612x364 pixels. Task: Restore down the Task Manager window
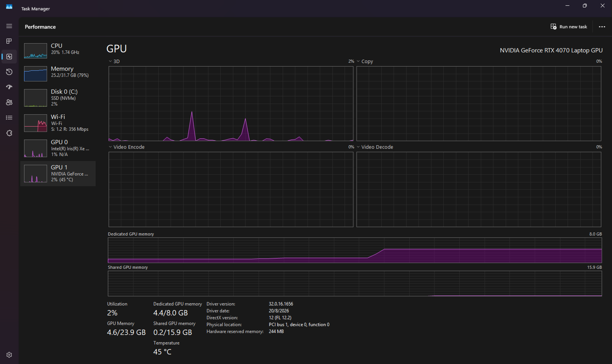pyautogui.click(x=585, y=6)
